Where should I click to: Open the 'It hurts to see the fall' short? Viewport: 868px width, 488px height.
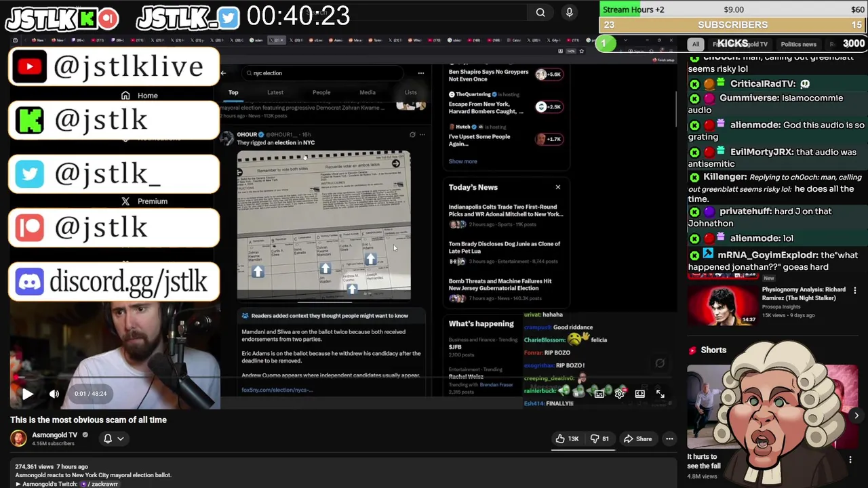tap(704, 461)
